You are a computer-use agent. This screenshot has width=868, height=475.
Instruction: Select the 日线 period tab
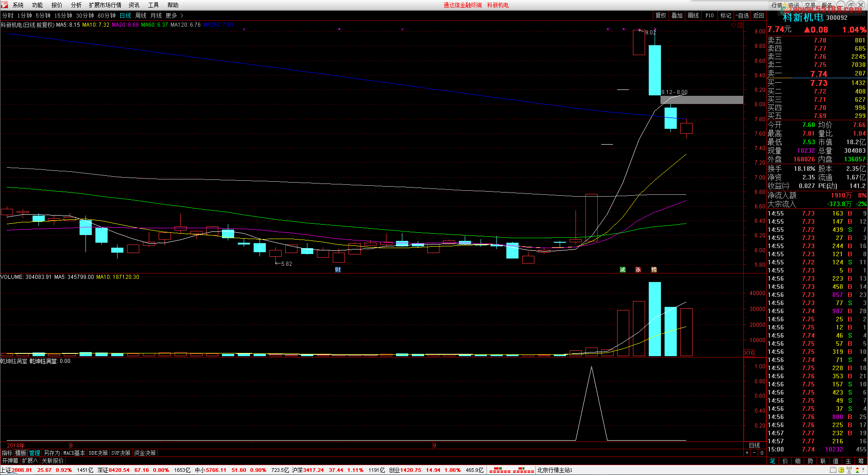click(126, 15)
